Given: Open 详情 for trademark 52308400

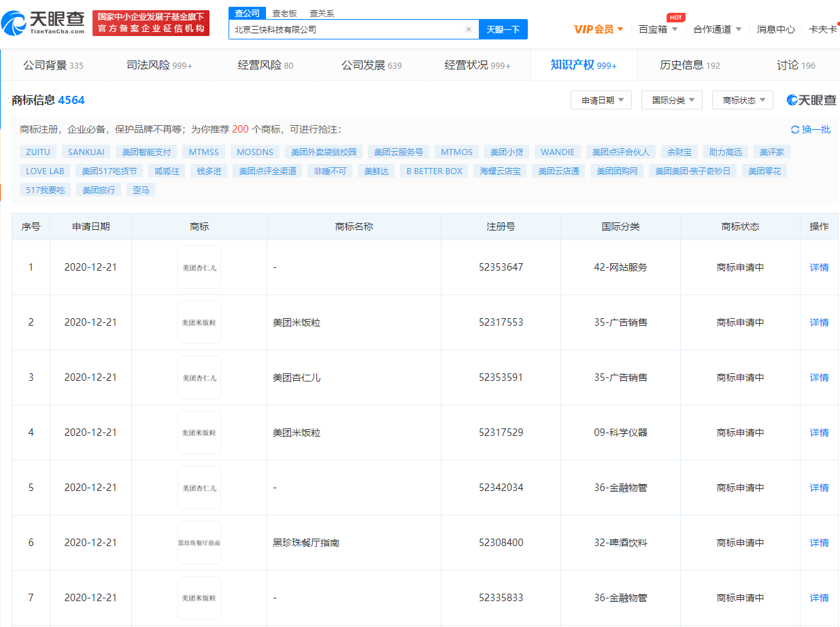Looking at the screenshot, I should tap(819, 543).
